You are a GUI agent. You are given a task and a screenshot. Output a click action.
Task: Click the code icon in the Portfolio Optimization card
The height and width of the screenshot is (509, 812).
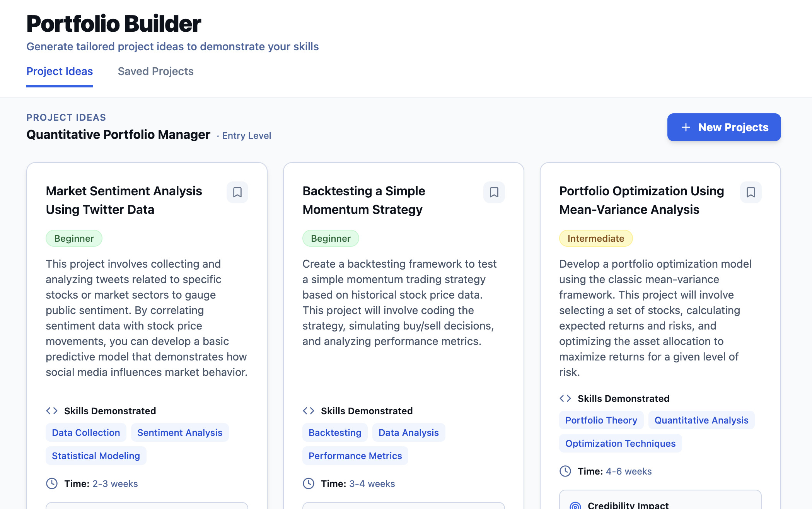coord(565,398)
